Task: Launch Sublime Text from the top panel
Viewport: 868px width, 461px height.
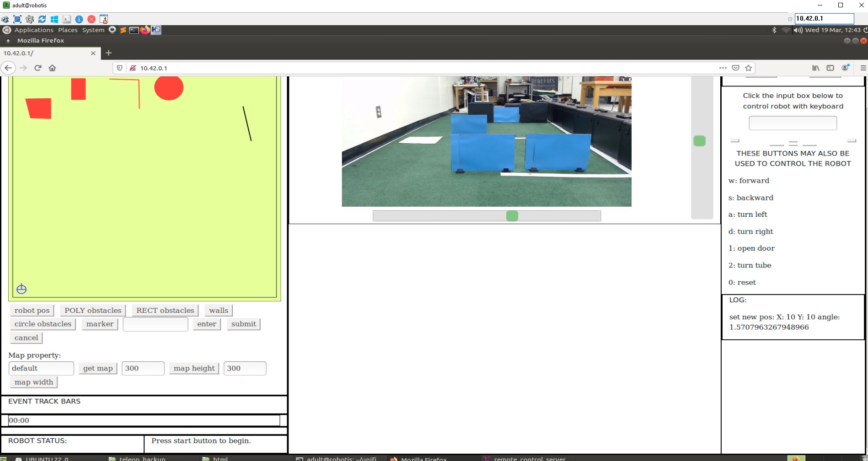Action: tap(123, 30)
